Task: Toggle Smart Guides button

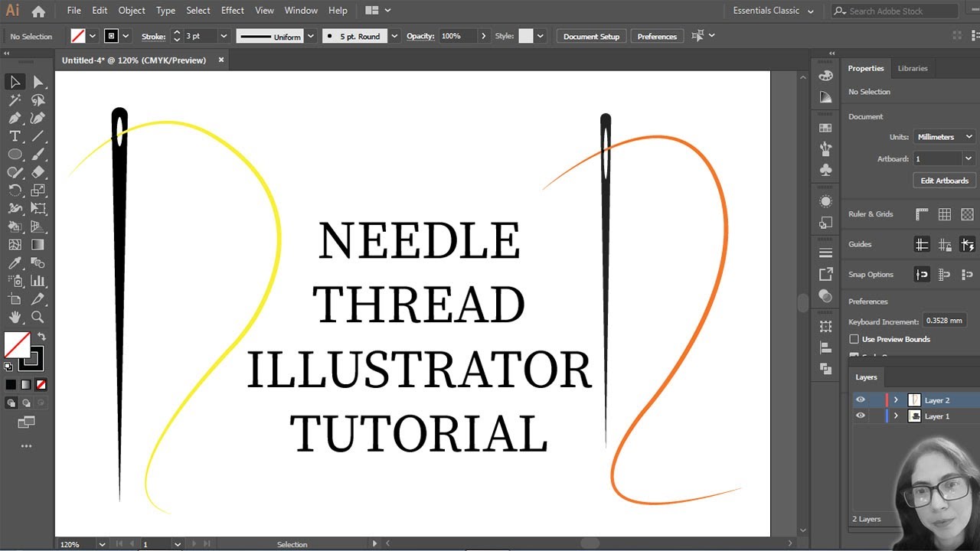Action: pos(968,245)
